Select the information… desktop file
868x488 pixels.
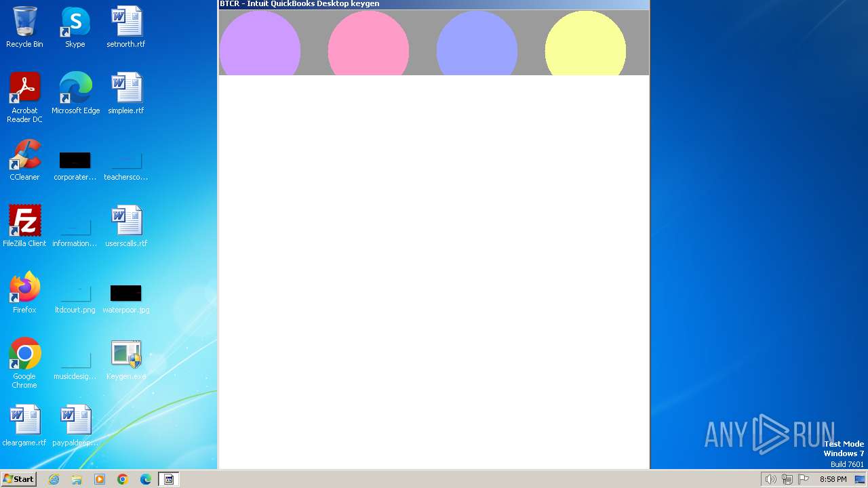click(x=75, y=232)
